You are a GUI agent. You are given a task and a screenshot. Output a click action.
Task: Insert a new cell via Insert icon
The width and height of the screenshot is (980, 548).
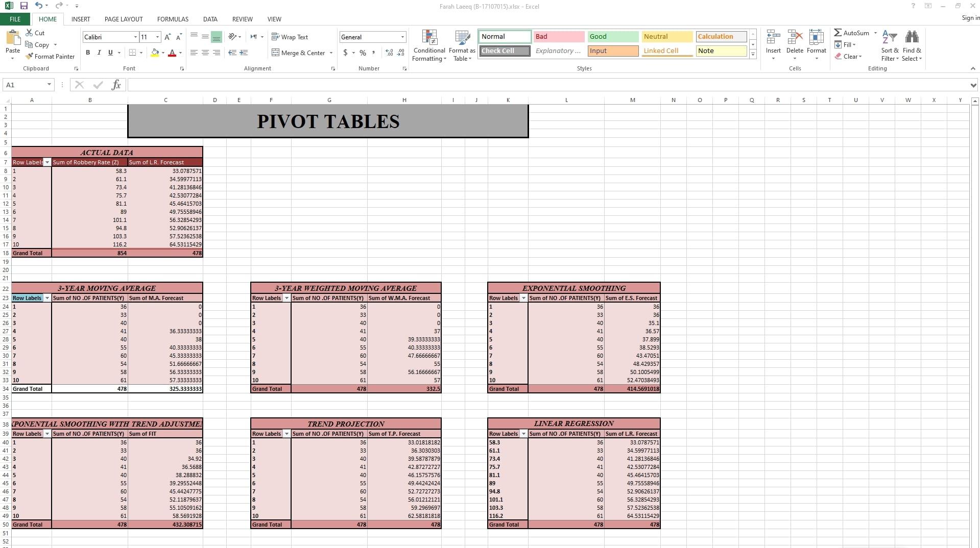(773, 43)
